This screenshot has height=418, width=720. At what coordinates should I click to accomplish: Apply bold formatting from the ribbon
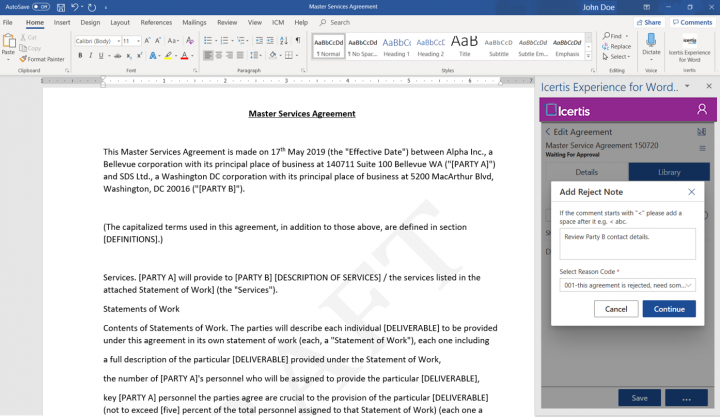pyautogui.click(x=79, y=56)
